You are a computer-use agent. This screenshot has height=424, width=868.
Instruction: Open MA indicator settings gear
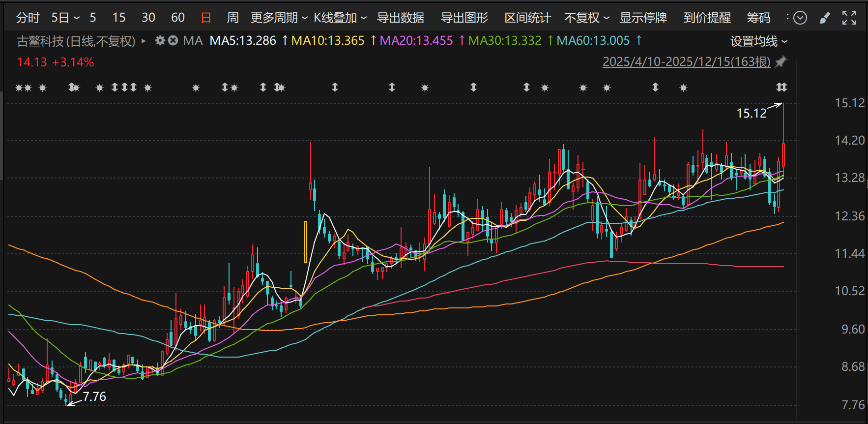[160, 40]
